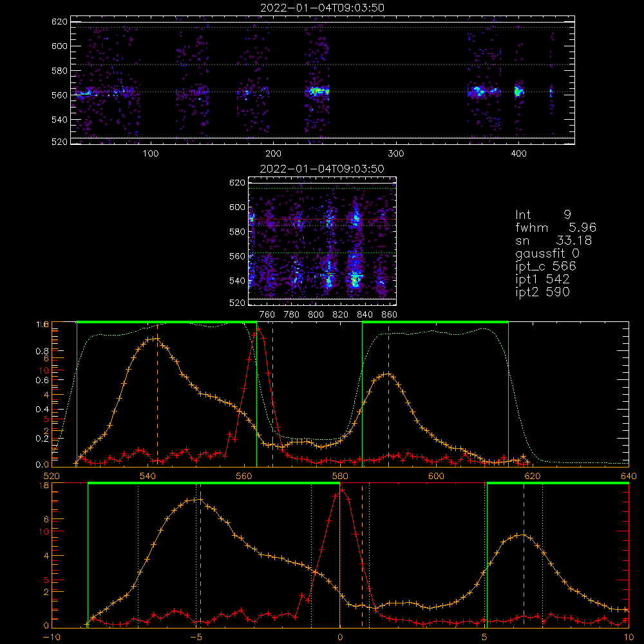This screenshot has width=644, height=644.
Task: Click x-axis label 10 on bottom profile plot
Action: tap(629, 638)
